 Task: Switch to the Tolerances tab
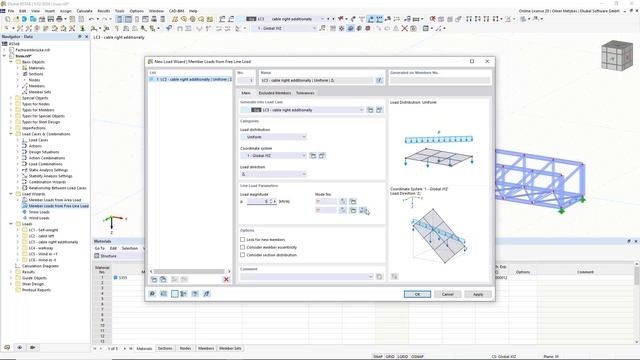(305, 93)
